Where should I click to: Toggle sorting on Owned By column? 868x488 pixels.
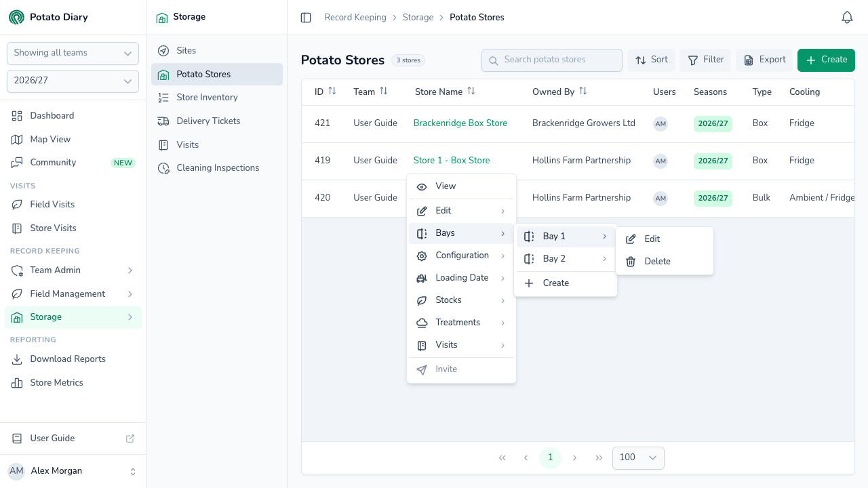click(583, 91)
